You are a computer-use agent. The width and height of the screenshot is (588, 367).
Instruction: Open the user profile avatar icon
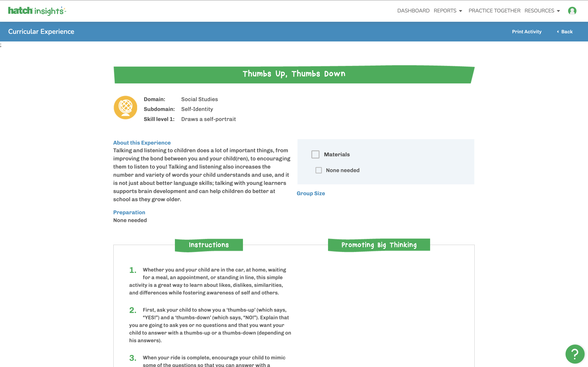point(572,11)
